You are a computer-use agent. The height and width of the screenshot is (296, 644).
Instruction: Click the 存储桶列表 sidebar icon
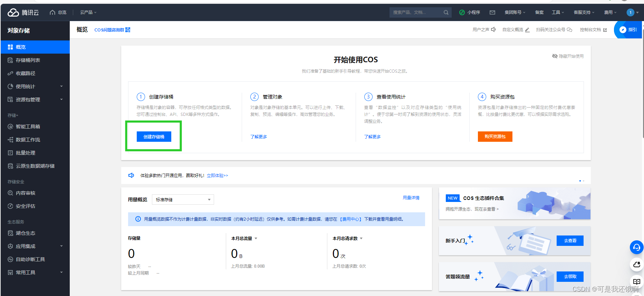click(10, 60)
